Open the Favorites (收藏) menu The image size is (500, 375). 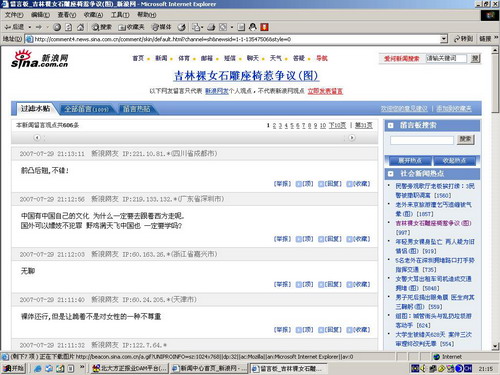click(x=93, y=15)
